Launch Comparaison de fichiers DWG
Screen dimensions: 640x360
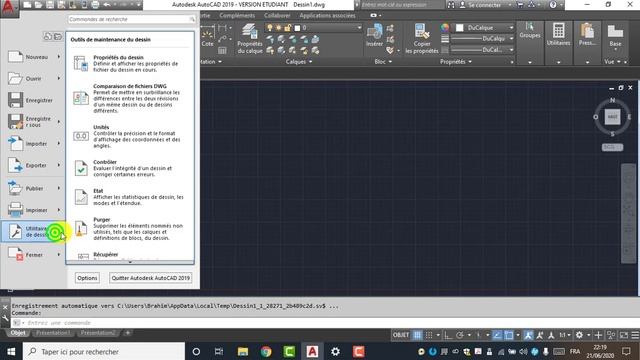pyautogui.click(x=130, y=98)
